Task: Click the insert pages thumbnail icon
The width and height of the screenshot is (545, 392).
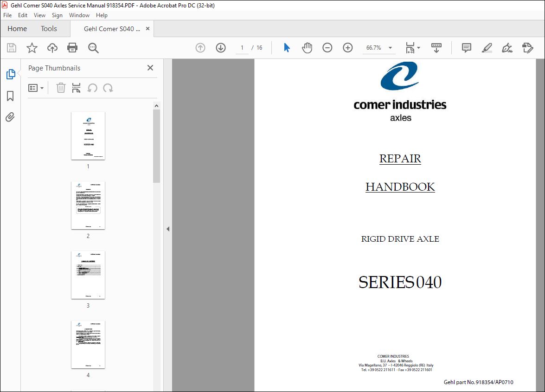Action: click(76, 88)
